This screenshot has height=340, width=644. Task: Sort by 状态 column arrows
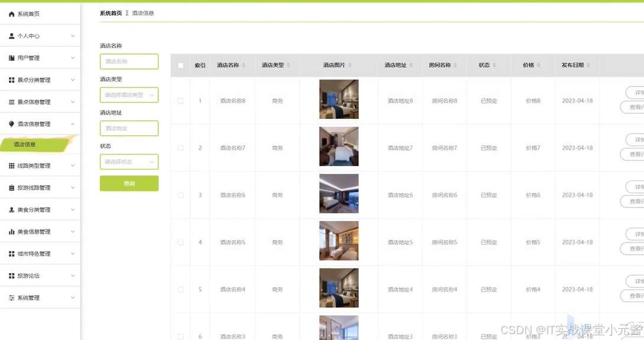pyautogui.click(x=494, y=66)
